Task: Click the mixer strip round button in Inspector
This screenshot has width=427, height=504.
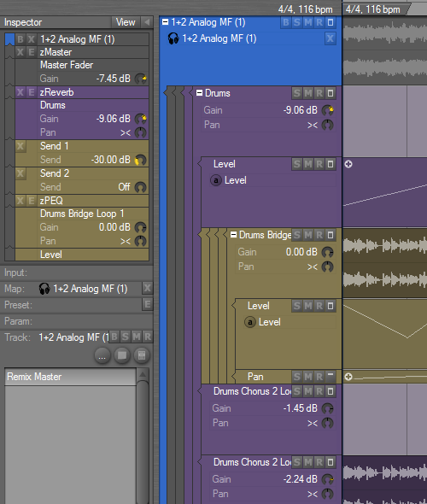Action: click(142, 355)
